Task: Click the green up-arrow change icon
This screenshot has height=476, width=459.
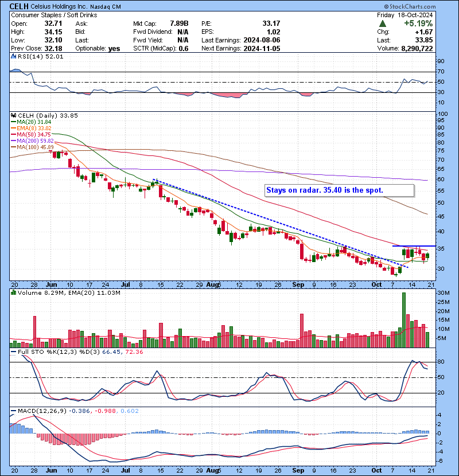Action: tap(383, 24)
